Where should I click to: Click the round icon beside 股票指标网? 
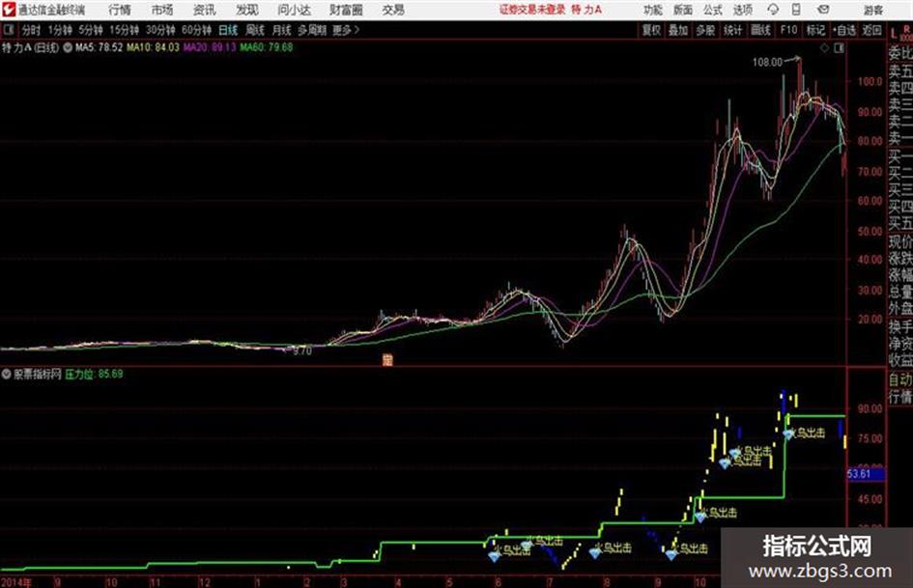7,374
